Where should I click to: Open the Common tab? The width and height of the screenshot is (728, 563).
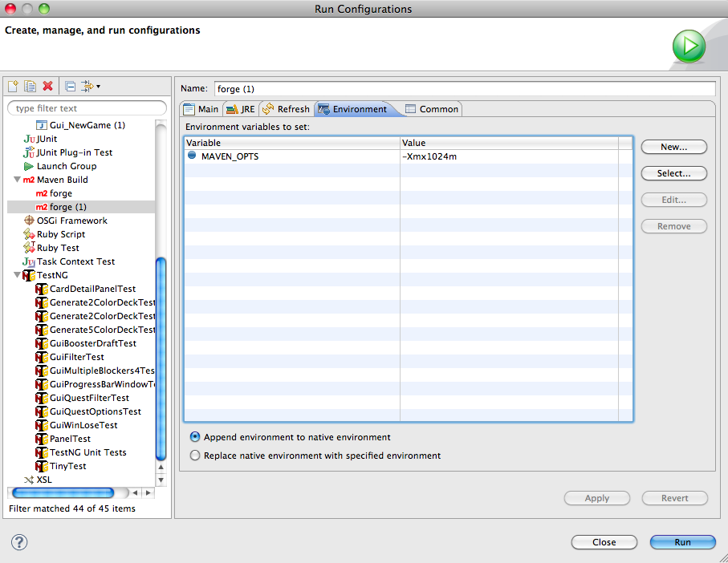(x=432, y=109)
